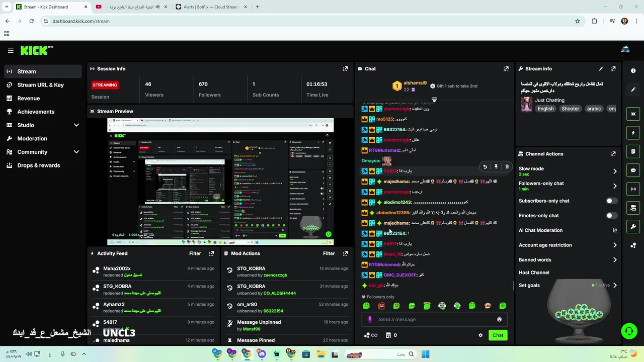The image size is (644, 362).
Task: Click the pencil icon in right rail
Action: (633, 89)
